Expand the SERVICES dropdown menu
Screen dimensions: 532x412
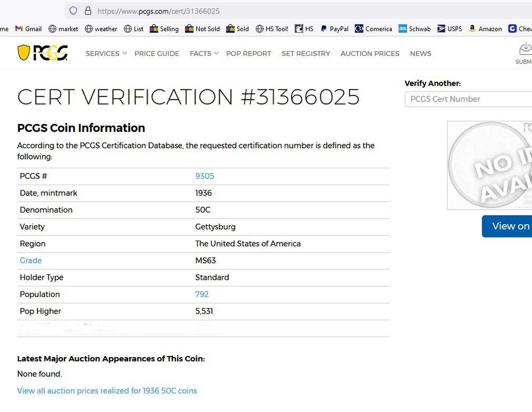pyautogui.click(x=106, y=53)
